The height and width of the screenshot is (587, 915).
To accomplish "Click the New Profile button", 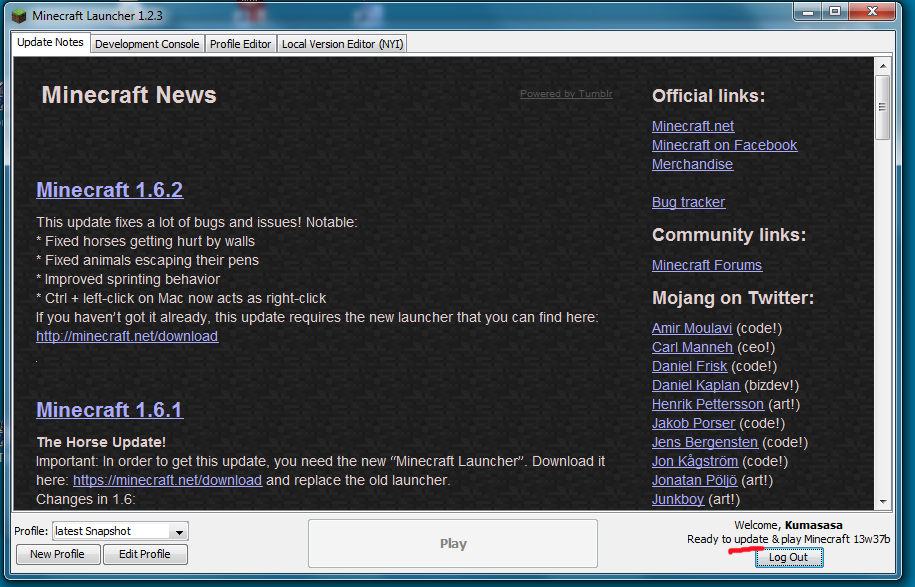I will (57, 554).
